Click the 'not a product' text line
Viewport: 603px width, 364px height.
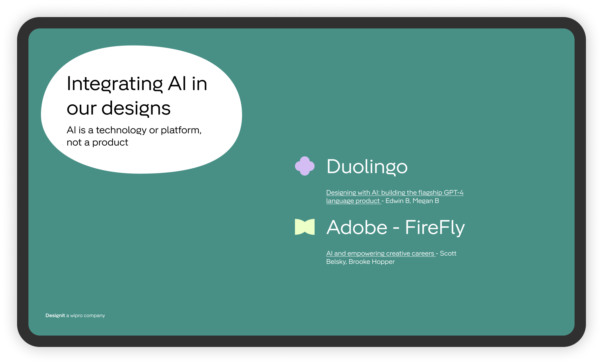tap(97, 142)
